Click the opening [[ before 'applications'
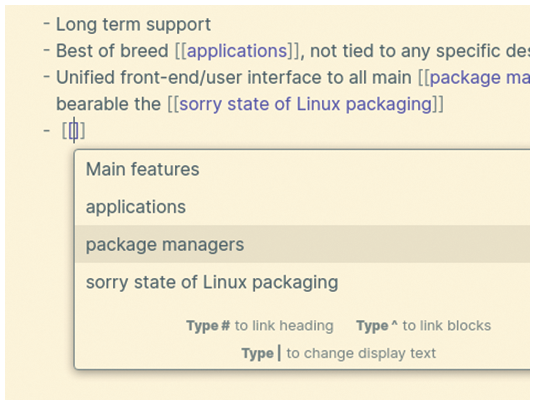This screenshot has width=535, height=405. pos(181,51)
